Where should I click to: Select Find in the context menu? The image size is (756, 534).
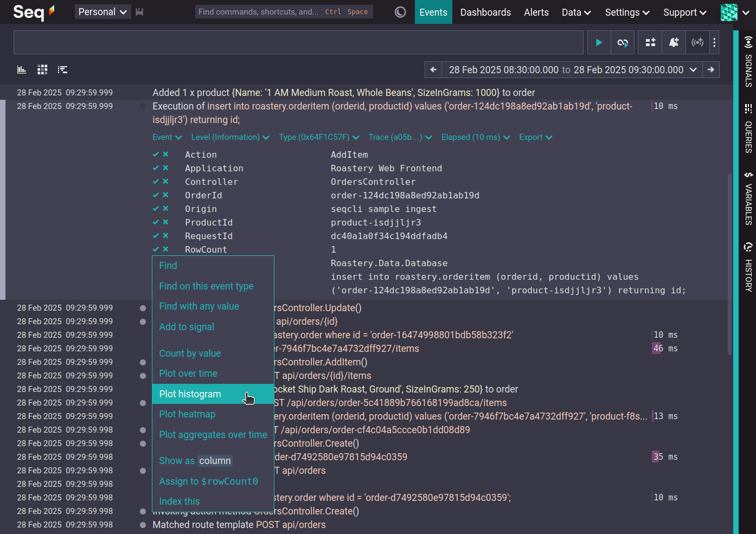coord(213,266)
